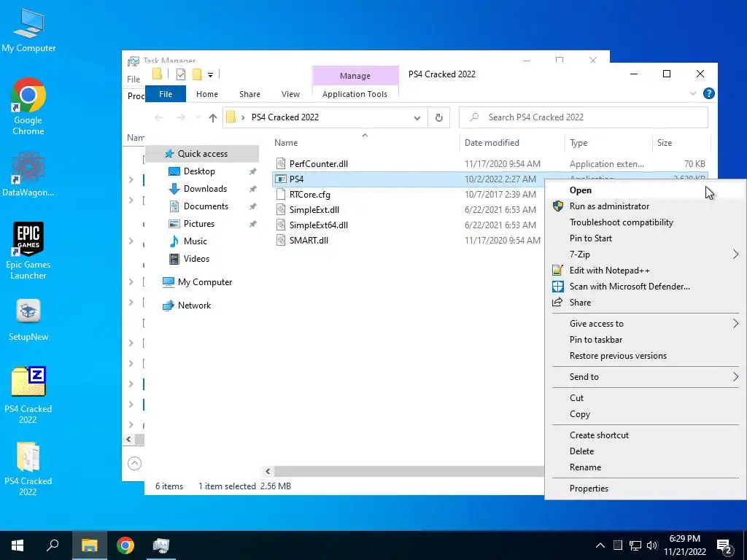747x560 pixels.
Task: Open the Share ribbon tab
Action: 249,94
